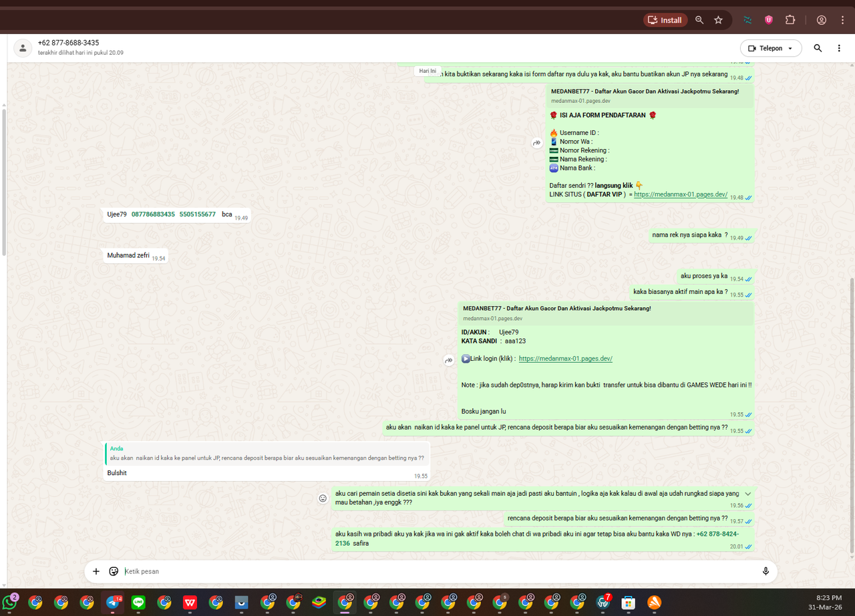Click the teal extension icon in browser toolbar
This screenshot has height=616, width=855.
click(747, 20)
